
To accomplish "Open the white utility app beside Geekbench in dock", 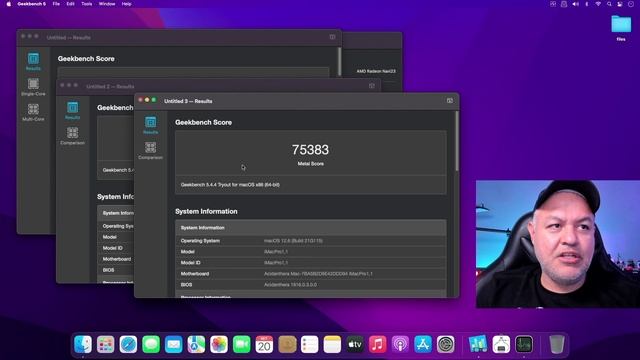I will pos(501,344).
